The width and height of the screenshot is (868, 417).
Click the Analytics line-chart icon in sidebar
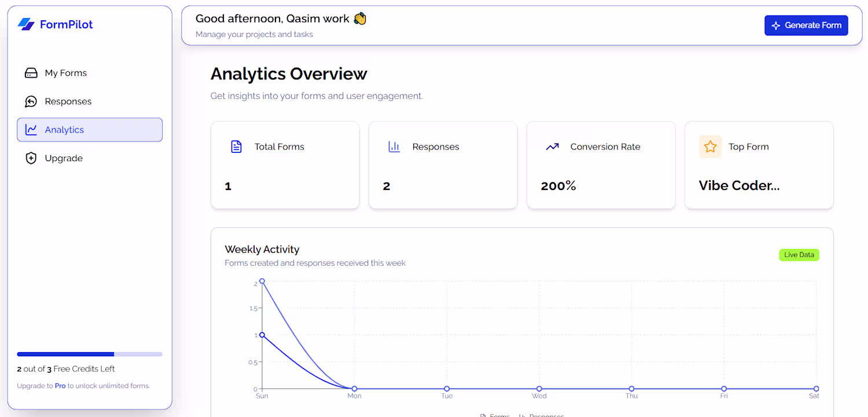pyautogui.click(x=31, y=130)
